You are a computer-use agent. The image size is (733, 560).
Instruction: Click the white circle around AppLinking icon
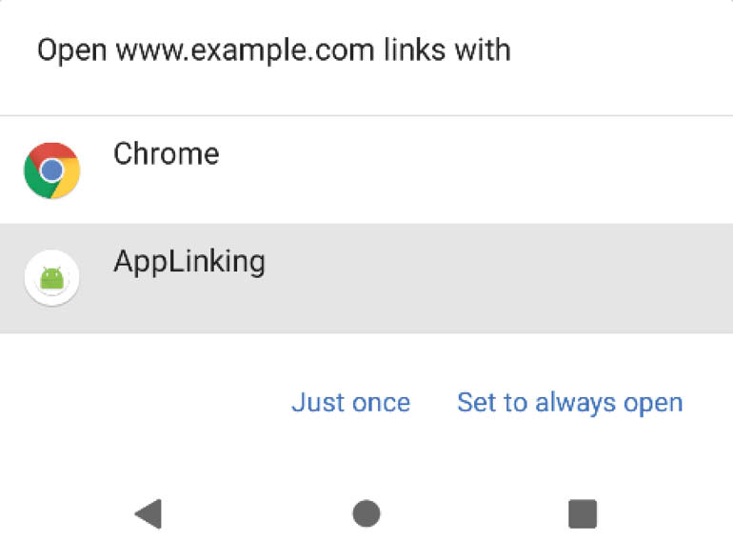52,278
